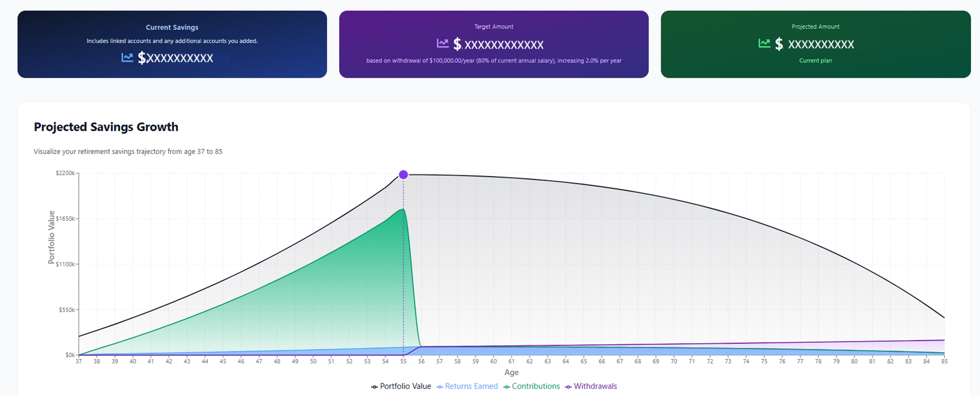Toggle the Portfolio Value series label
The width and height of the screenshot is (980, 400).
pos(405,386)
